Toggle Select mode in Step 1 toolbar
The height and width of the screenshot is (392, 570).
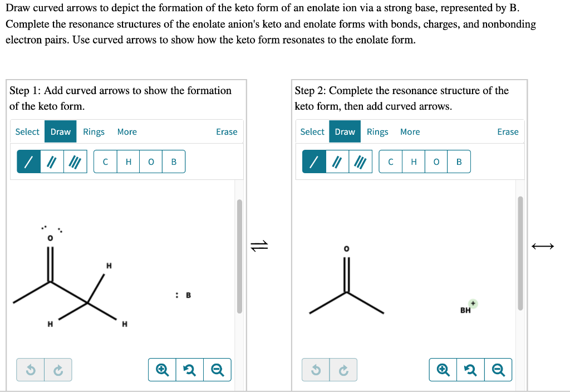coord(27,131)
